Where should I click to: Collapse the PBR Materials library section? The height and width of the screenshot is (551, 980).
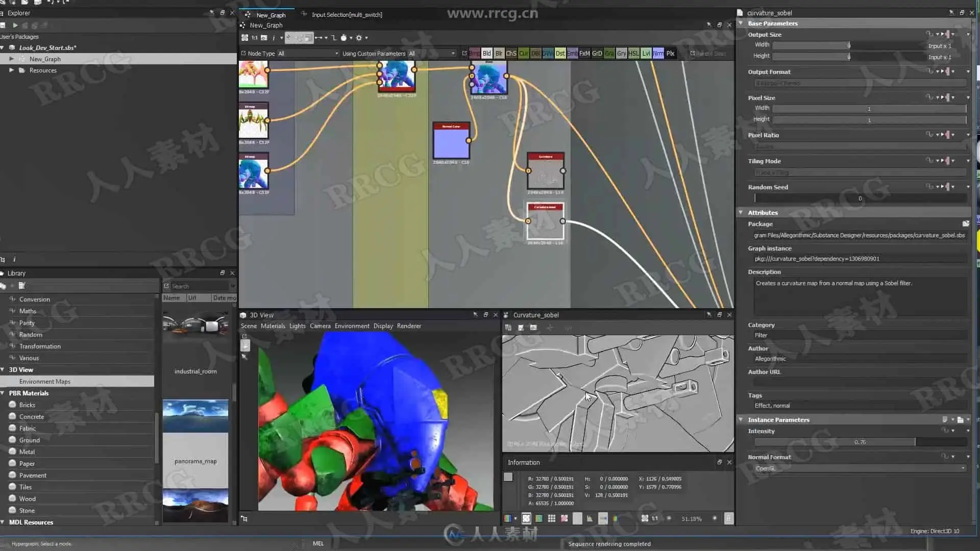(3, 393)
